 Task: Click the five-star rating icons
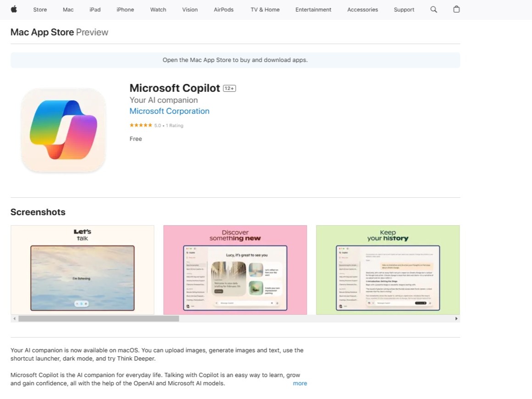[x=141, y=125]
